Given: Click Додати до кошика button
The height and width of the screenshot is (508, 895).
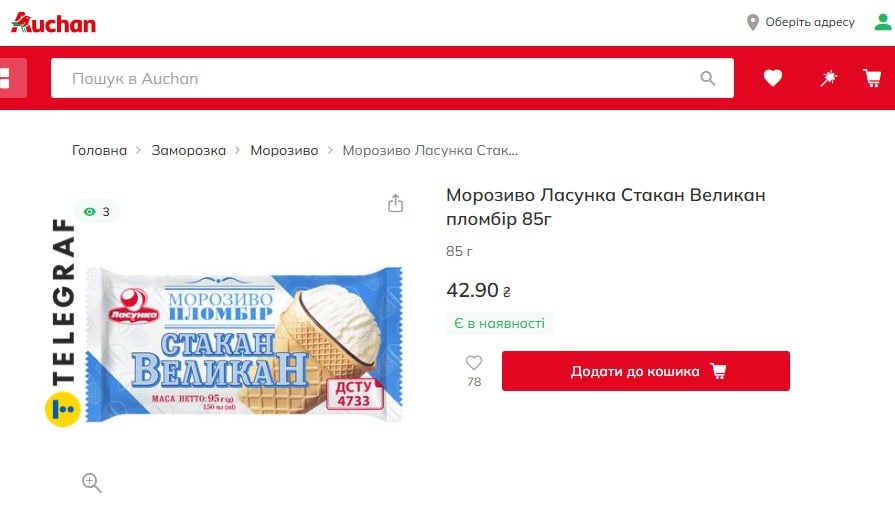Looking at the screenshot, I should click(646, 371).
